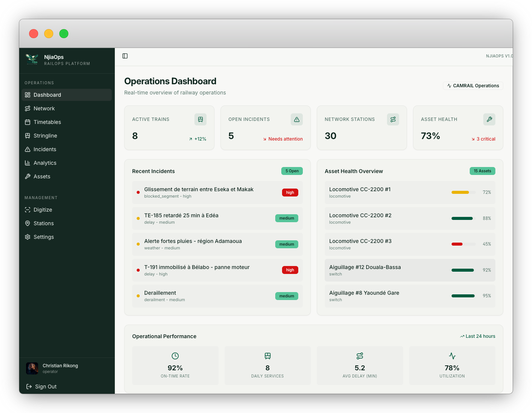Click the +12% trend indicator
Screen dimensions: 532x413
197,139
